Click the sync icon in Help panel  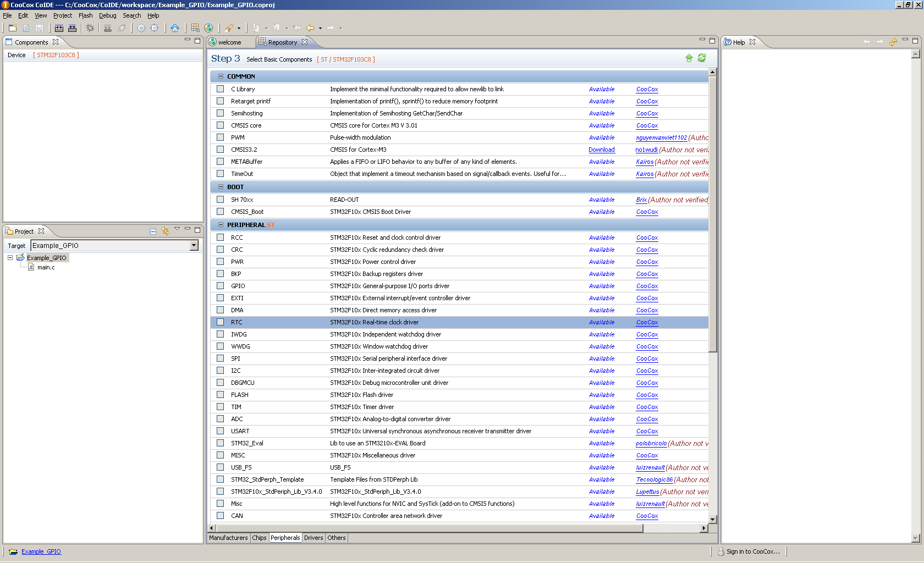(893, 42)
